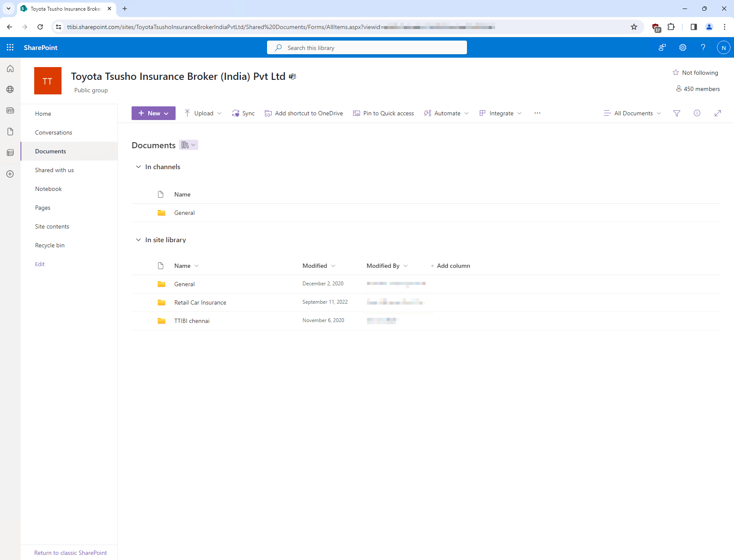Click the Not following star button

pyautogui.click(x=695, y=73)
